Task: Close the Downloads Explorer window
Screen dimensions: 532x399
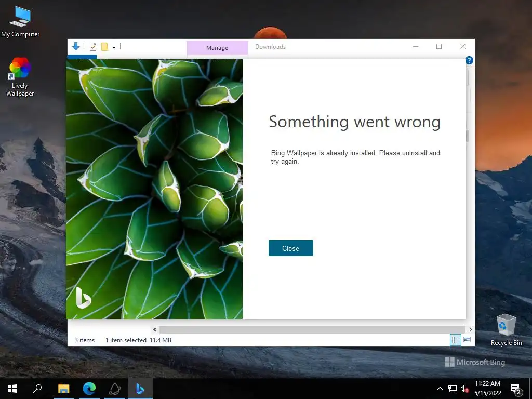Action: (463, 46)
